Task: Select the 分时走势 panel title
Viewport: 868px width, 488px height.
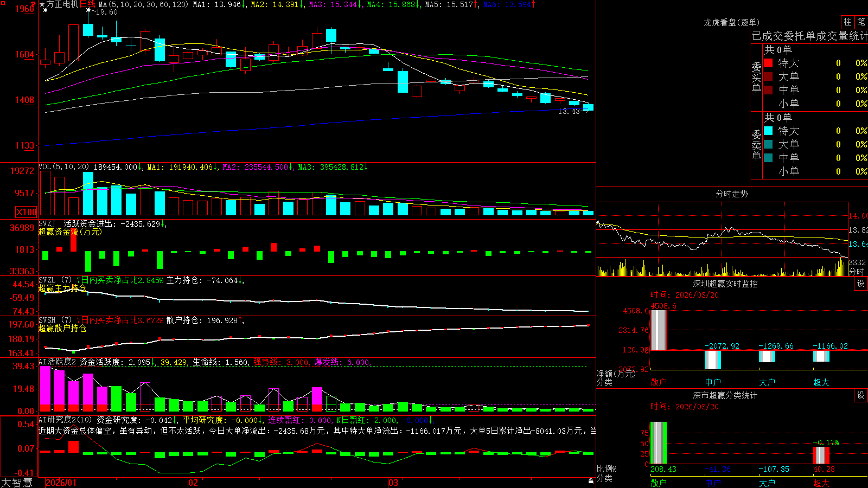Action: (x=731, y=194)
